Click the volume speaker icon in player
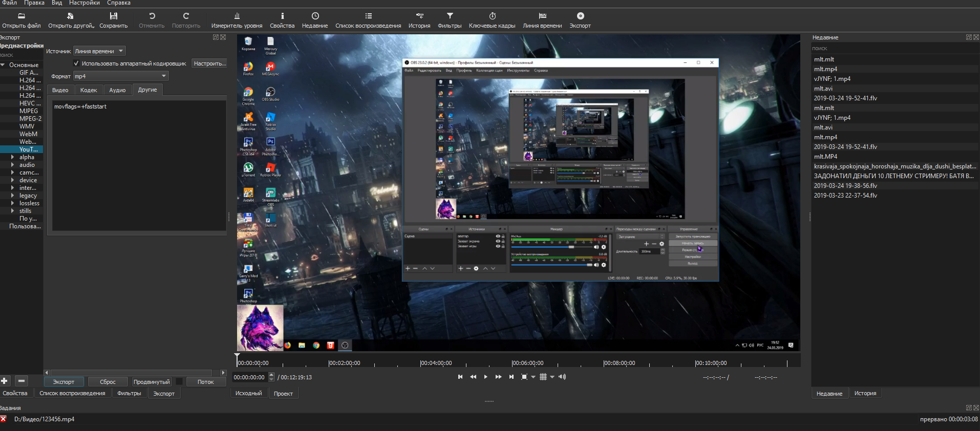The height and width of the screenshot is (431, 980). [562, 377]
